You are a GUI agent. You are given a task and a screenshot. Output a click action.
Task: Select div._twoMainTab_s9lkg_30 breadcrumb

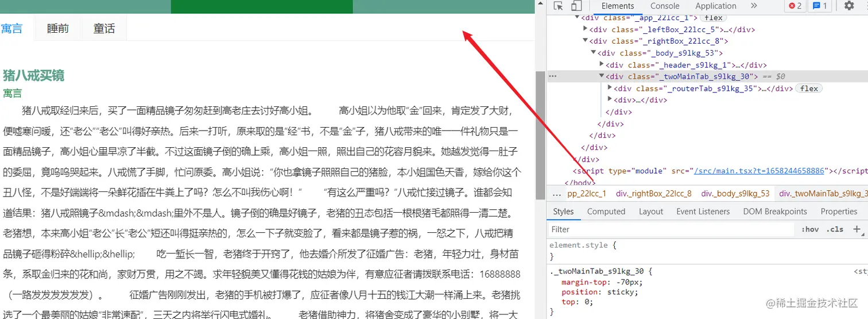(x=823, y=194)
